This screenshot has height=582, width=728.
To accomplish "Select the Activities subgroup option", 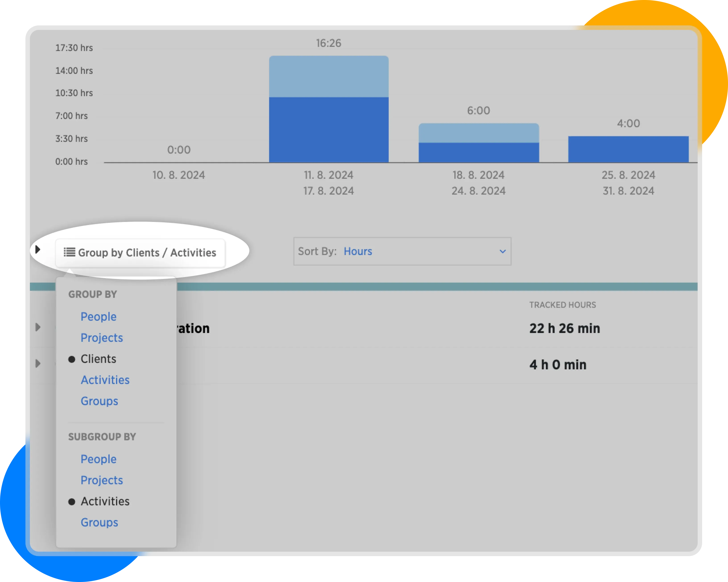I will pos(105,501).
